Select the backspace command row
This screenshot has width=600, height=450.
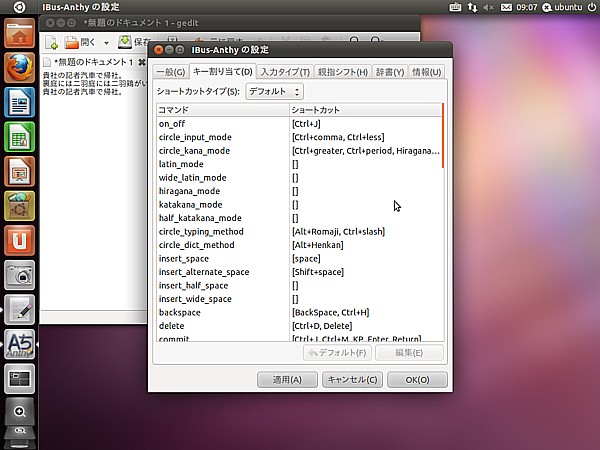[x=299, y=313]
